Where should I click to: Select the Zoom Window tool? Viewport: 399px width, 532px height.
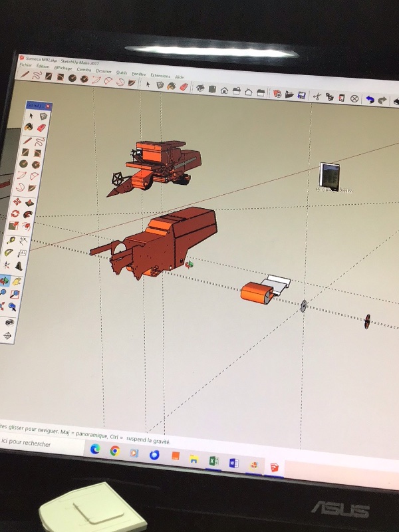15,294
